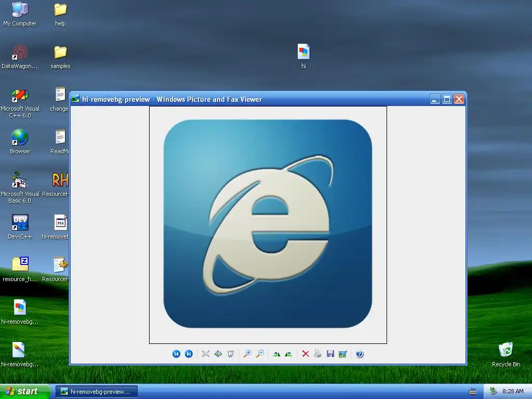Select Best Fit view button
This screenshot has width=532, height=399.
pos(205,354)
